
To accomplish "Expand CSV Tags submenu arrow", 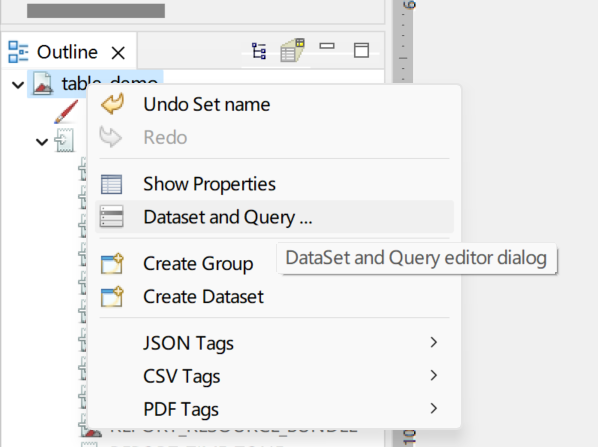I will [x=434, y=376].
